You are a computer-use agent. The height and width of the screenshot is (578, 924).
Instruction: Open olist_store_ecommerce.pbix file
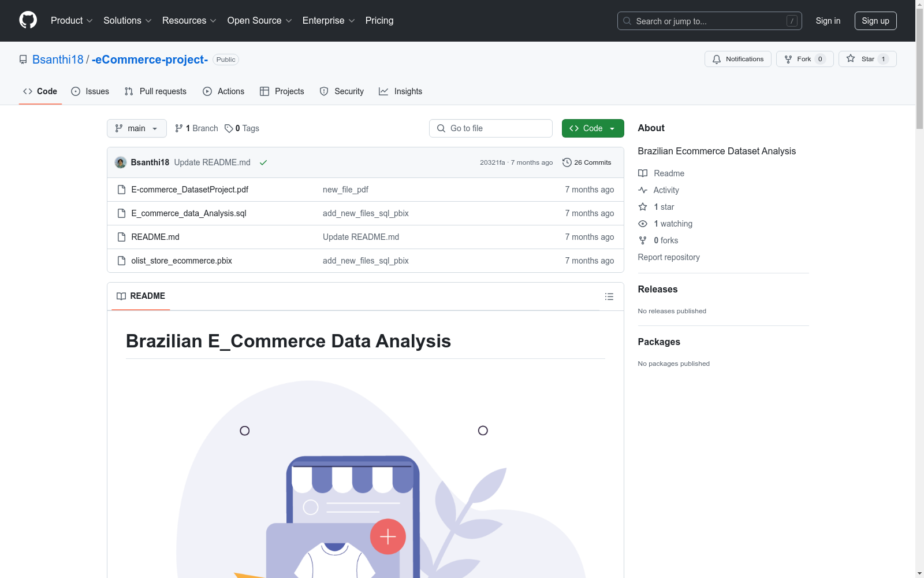tap(182, 261)
